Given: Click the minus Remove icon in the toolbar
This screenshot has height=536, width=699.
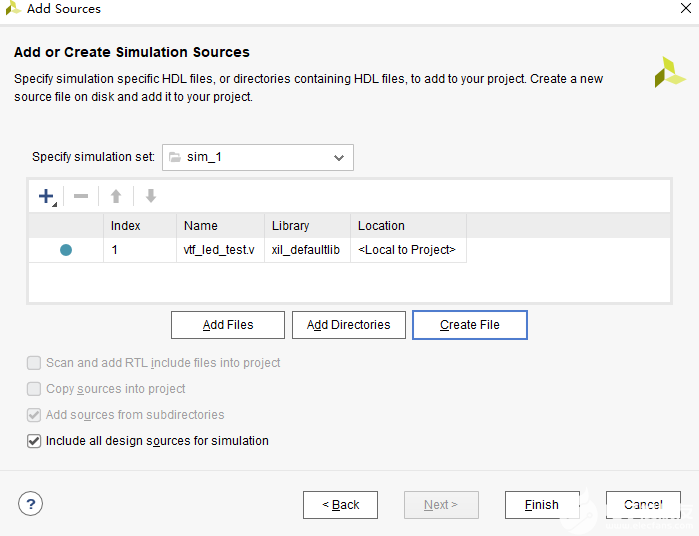Looking at the screenshot, I should pyautogui.click(x=81, y=197).
